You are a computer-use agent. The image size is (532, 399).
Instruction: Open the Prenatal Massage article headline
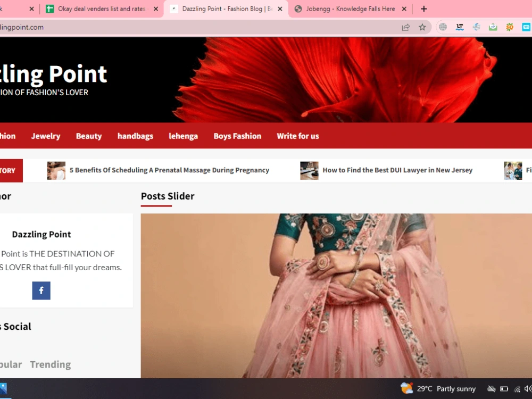(x=169, y=170)
